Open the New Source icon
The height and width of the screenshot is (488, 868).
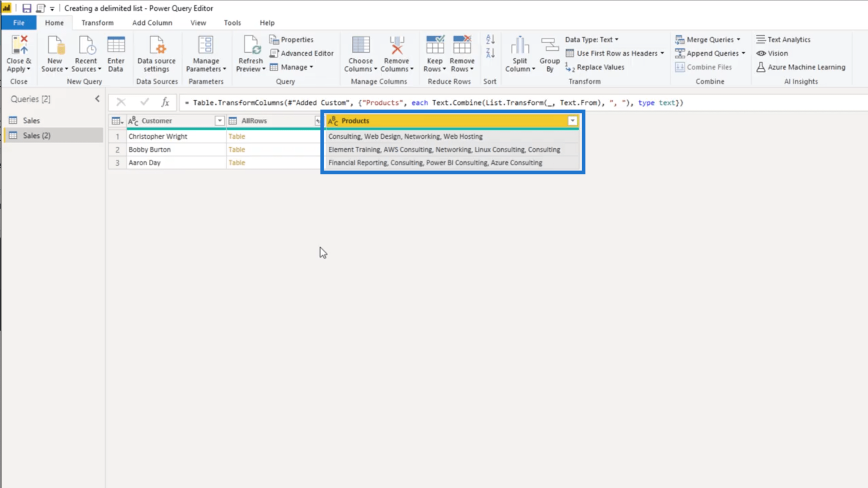point(55,45)
